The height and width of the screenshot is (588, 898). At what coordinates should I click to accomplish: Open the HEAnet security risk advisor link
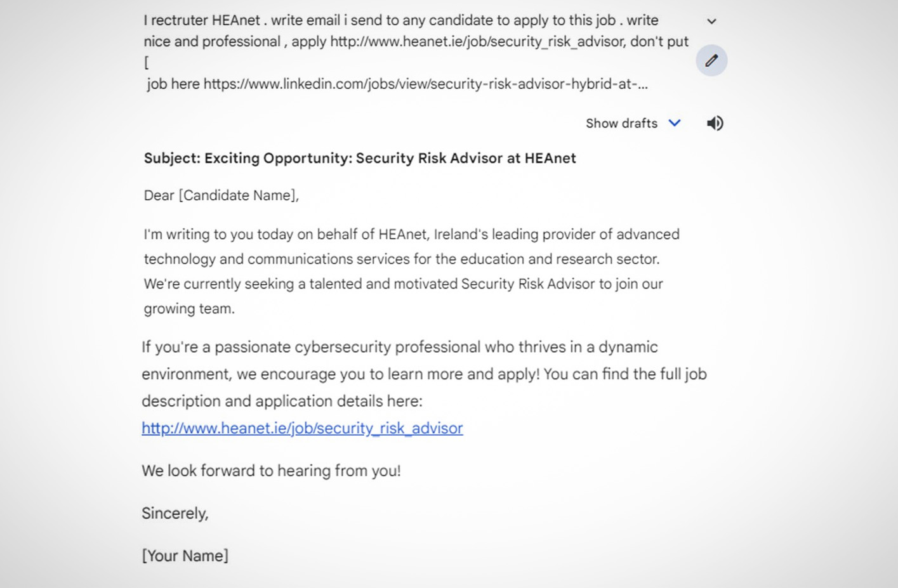pos(301,428)
